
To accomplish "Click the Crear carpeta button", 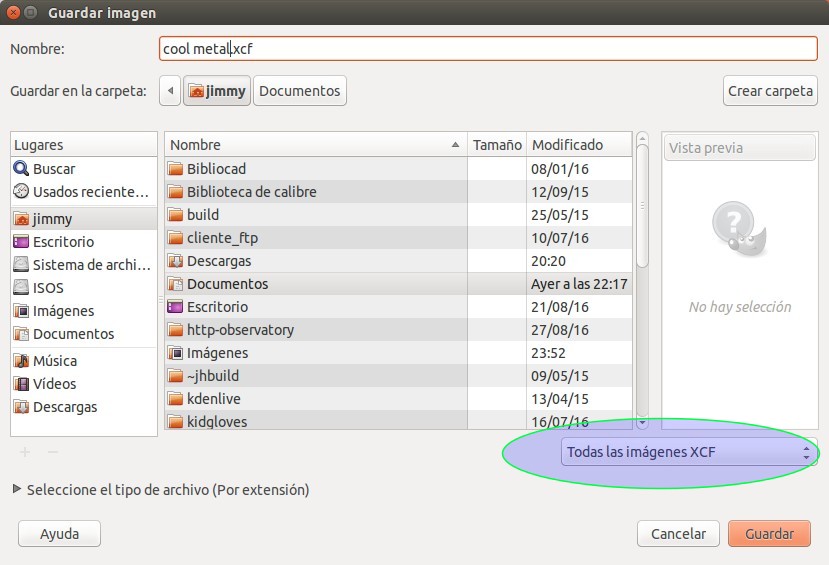I will click(x=770, y=91).
